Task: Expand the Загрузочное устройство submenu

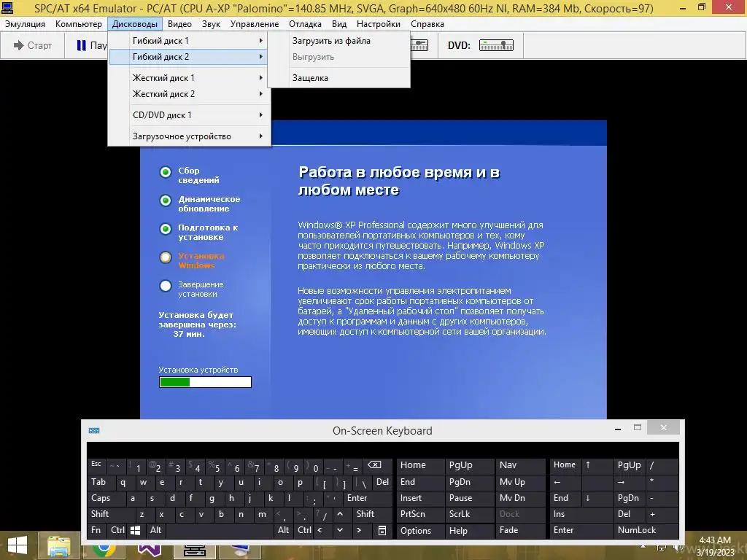Action: pyautogui.click(x=189, y=136)
